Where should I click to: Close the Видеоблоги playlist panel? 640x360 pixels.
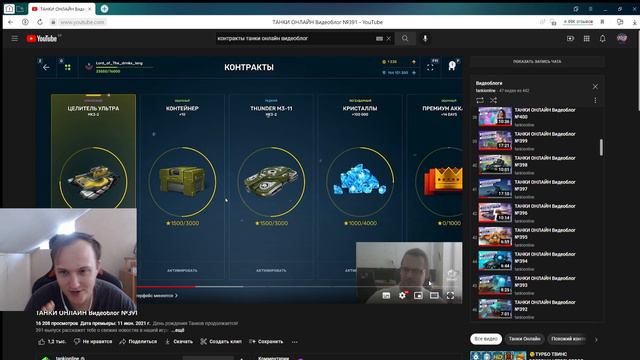point(595,87)
